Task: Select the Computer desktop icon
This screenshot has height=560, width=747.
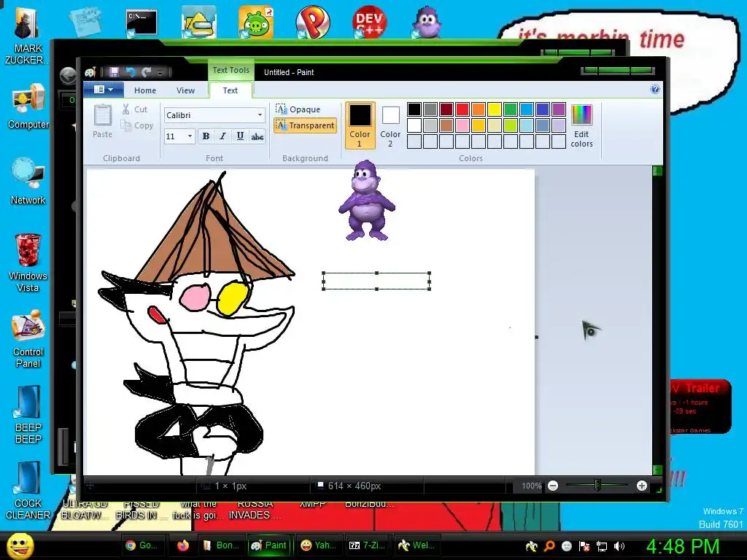Action: pos(28,106)
